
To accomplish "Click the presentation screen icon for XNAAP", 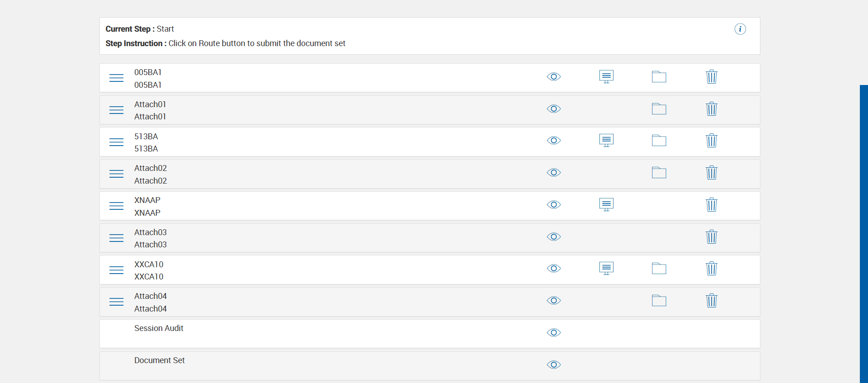I will [x=606, y=204].
